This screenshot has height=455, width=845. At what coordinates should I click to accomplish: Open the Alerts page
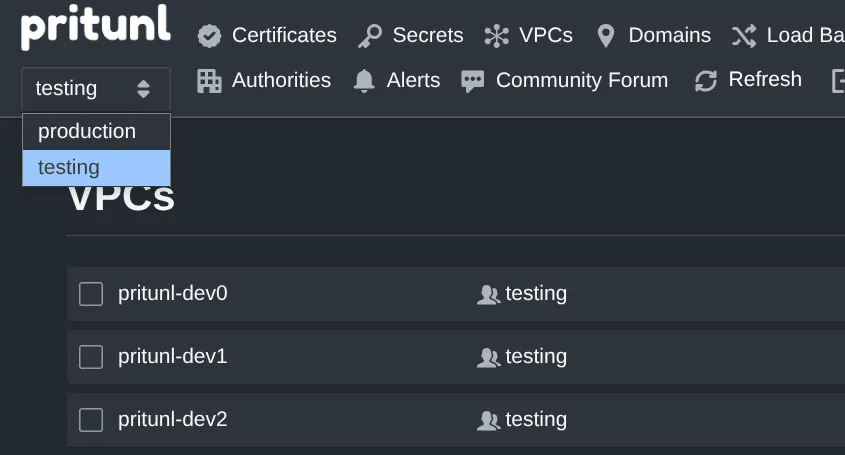tap(413, 80)
